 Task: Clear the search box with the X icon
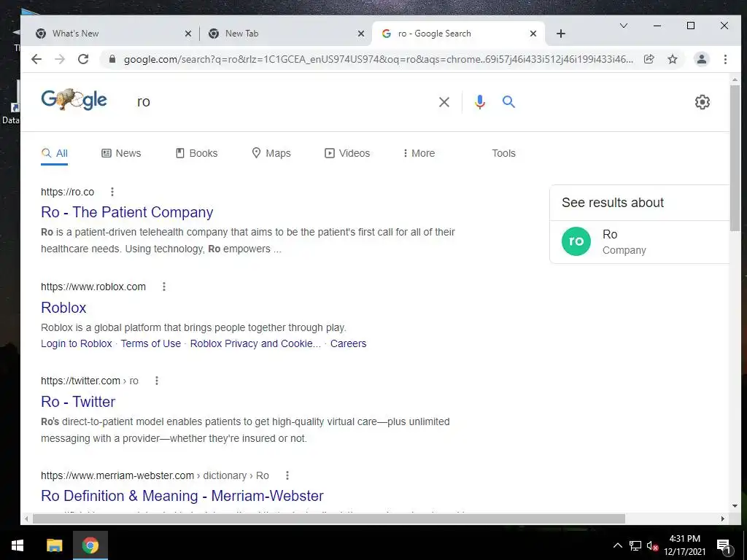tap(444, 102)
